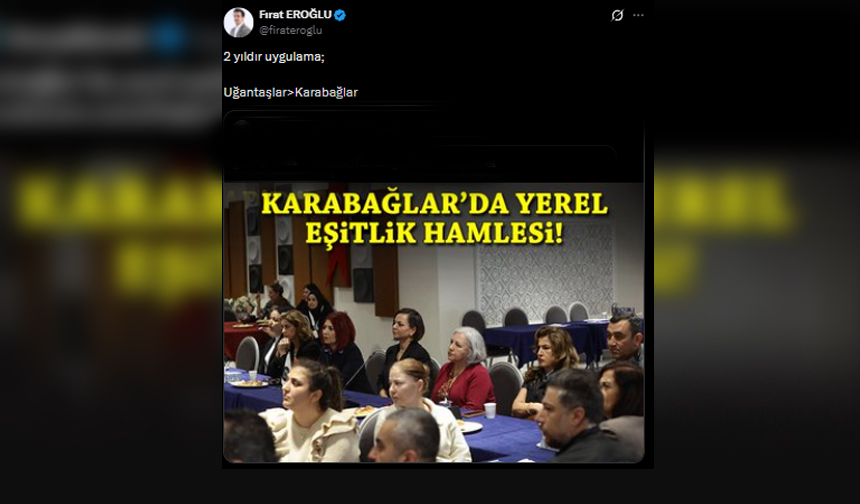Viewport: 860px width, 504px height.
Task: Click the blurred blue badge in background
Action: coord(169,35)
